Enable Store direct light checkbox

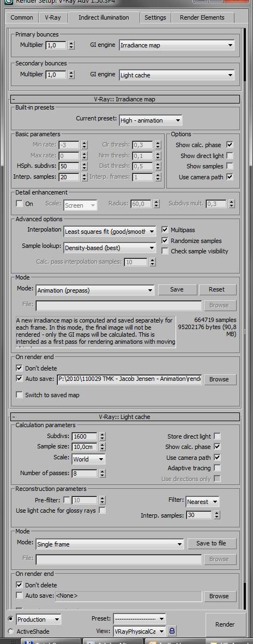[217, 436]
